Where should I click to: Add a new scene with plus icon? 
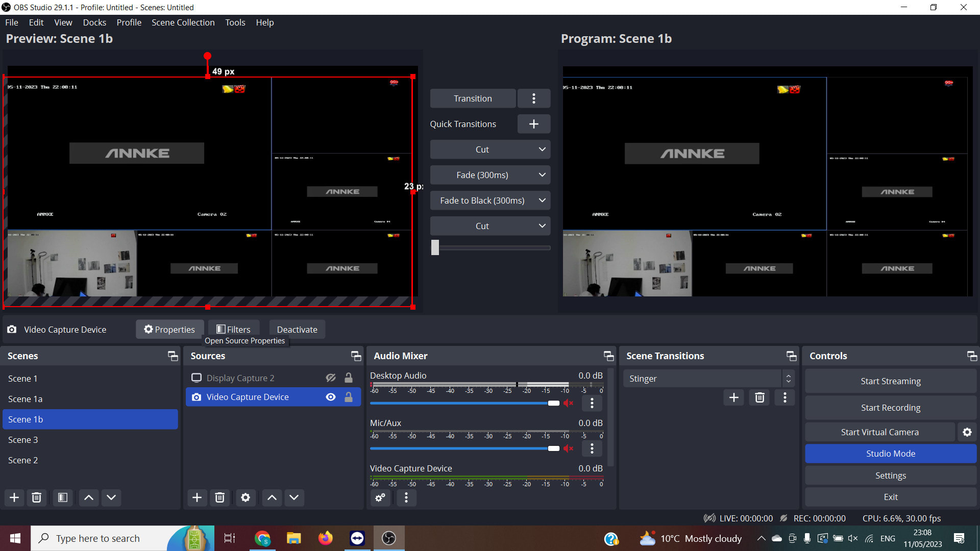tap(14, 497)
